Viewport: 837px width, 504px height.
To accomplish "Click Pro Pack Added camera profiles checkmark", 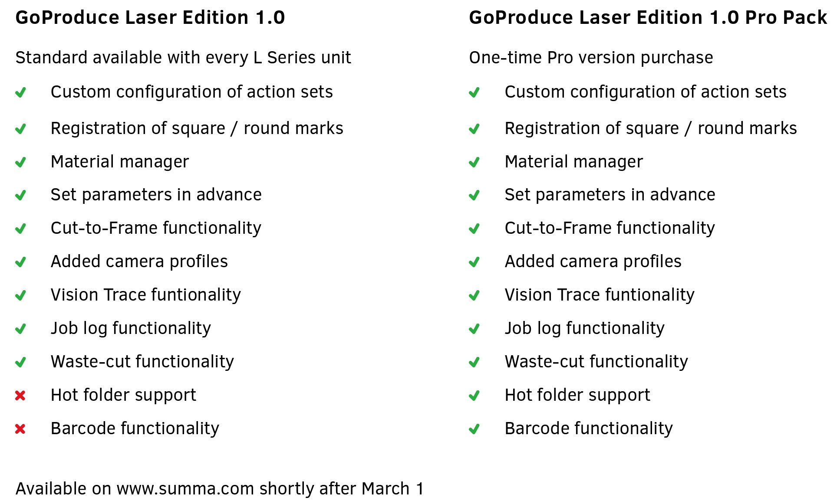I will tap(475, 262).
